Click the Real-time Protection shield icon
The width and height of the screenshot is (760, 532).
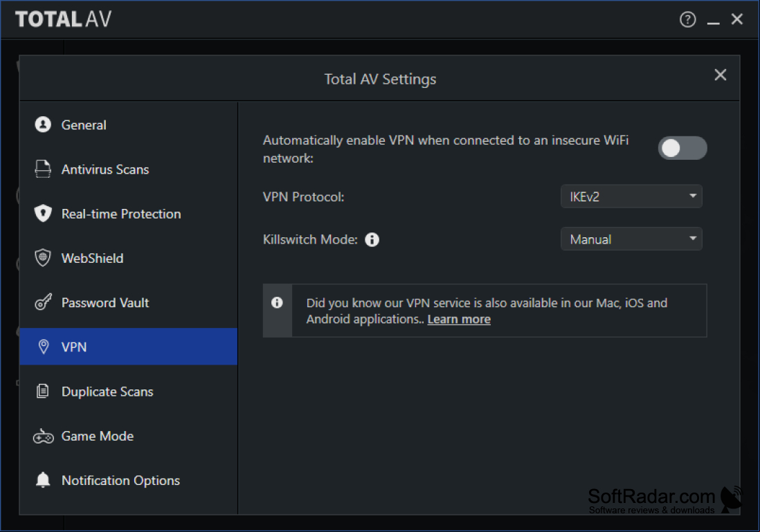43,213
